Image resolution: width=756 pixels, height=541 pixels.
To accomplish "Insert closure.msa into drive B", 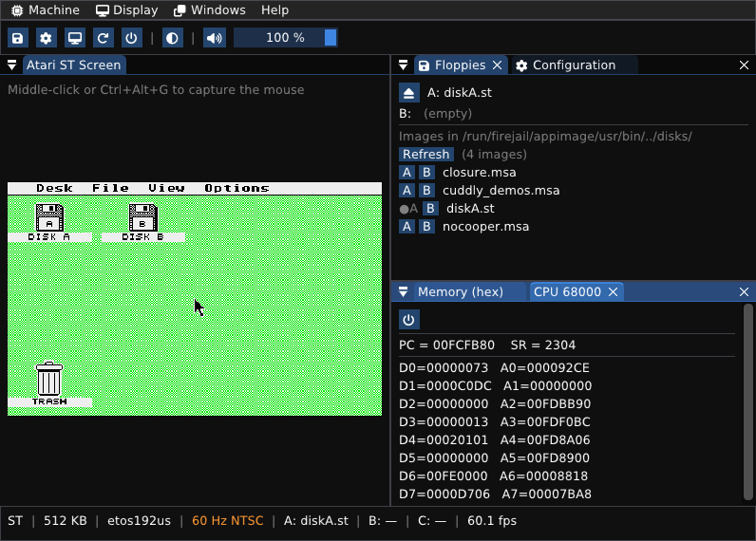I will tap(426, 173).
